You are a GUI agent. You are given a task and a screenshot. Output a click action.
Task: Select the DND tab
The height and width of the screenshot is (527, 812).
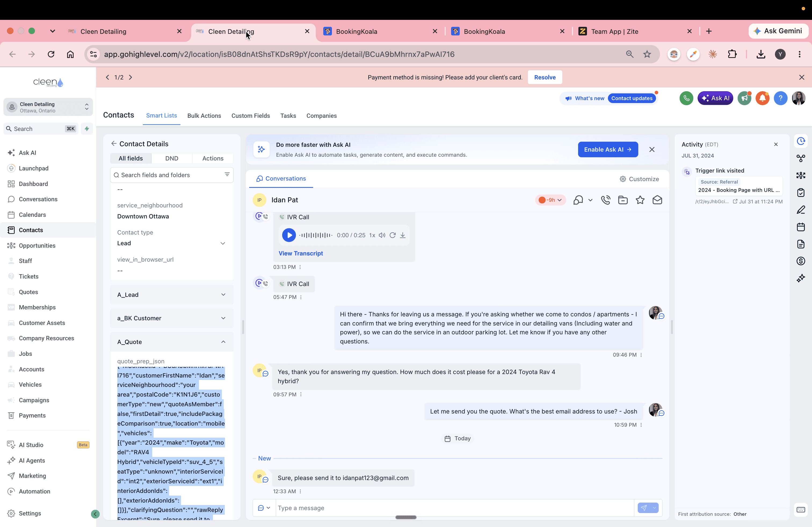tap(172, 158)
